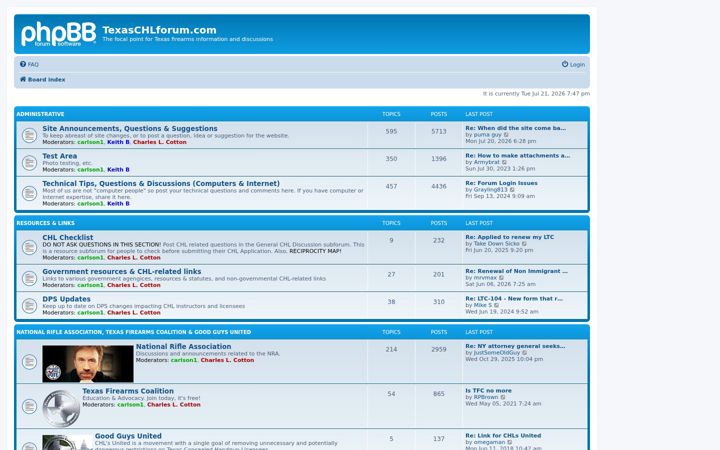Viewport: 720px width, 450px height.
Task: Open last post Re: Applied to renew my LTC
Action: pos(510,237)
